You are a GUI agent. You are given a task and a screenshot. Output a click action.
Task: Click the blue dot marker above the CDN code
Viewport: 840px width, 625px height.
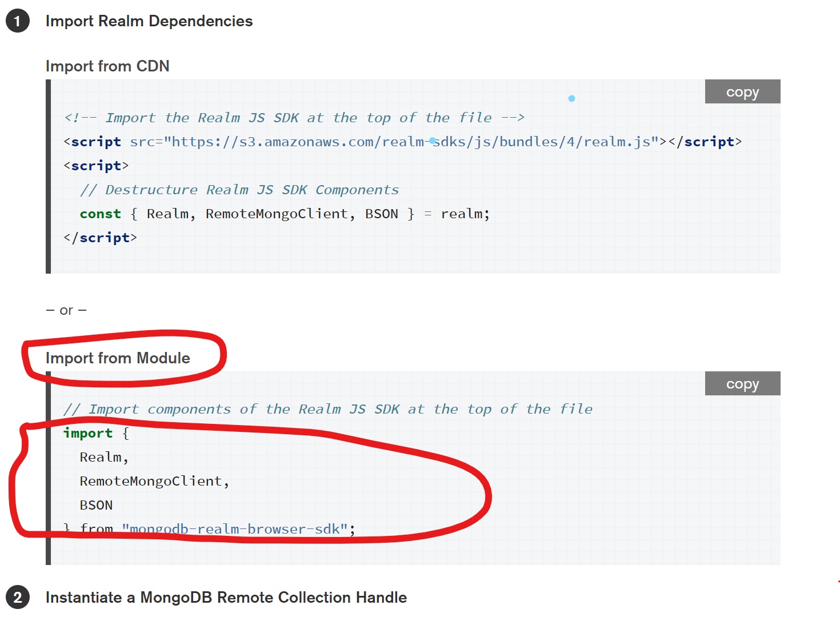[571, 98]
